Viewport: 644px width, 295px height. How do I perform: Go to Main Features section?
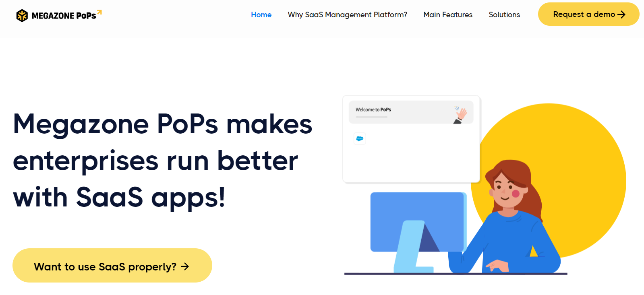coord(448,15)
